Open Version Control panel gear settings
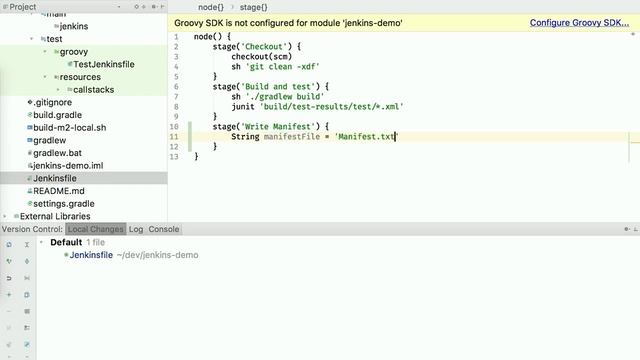This screenshot has width=640, height=360. pyautogui.click(x=627, y=229)
